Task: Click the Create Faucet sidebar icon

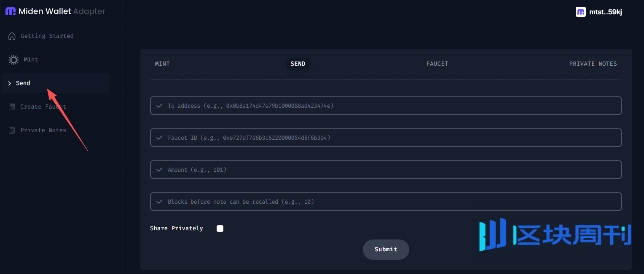Action: [x=12, y=107]
